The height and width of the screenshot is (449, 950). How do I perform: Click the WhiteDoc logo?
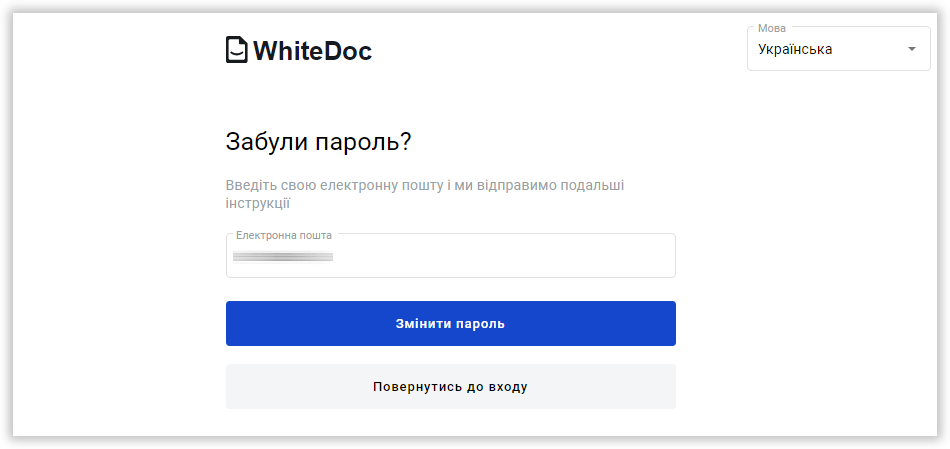point(299,50)
